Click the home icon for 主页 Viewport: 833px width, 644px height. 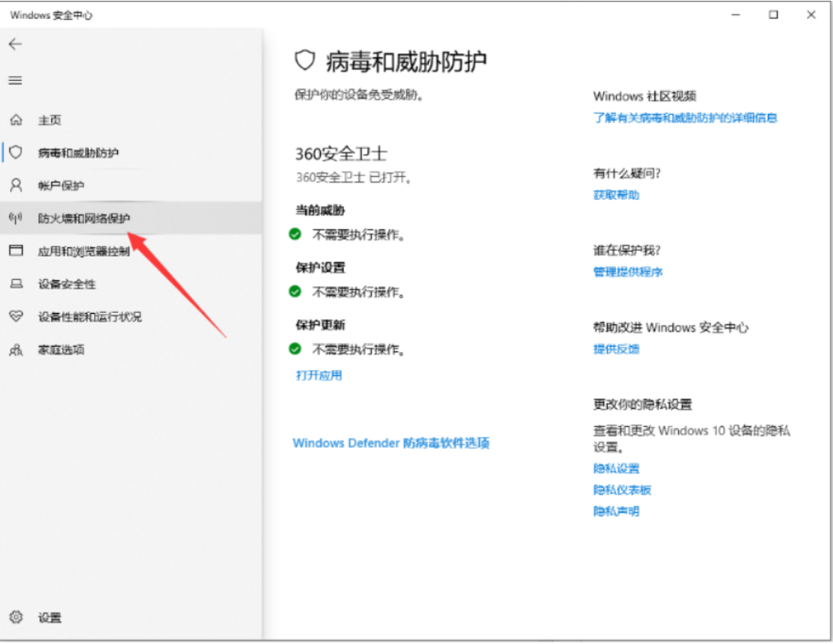pyautogui.click(x=16, y=120)
